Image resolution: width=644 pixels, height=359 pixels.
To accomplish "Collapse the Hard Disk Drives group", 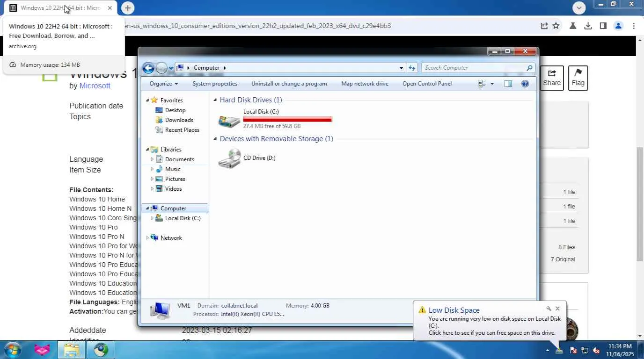I will click(215, 100).
